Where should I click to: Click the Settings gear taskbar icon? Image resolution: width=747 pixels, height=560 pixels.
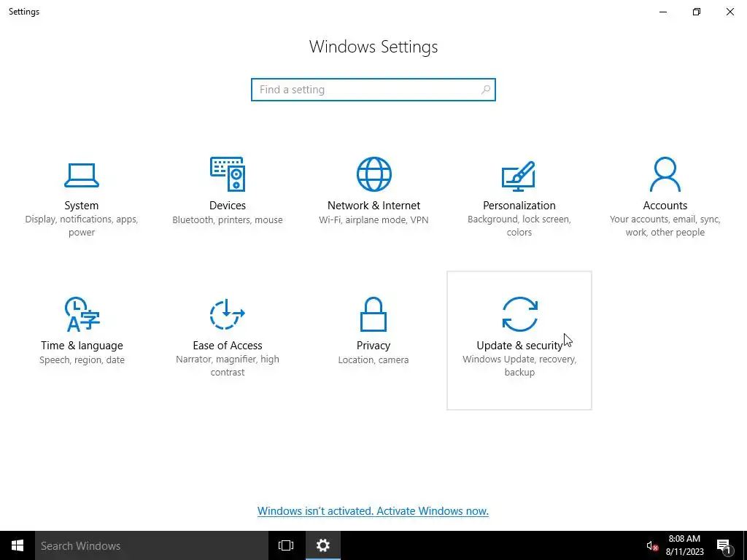point(323,545)
